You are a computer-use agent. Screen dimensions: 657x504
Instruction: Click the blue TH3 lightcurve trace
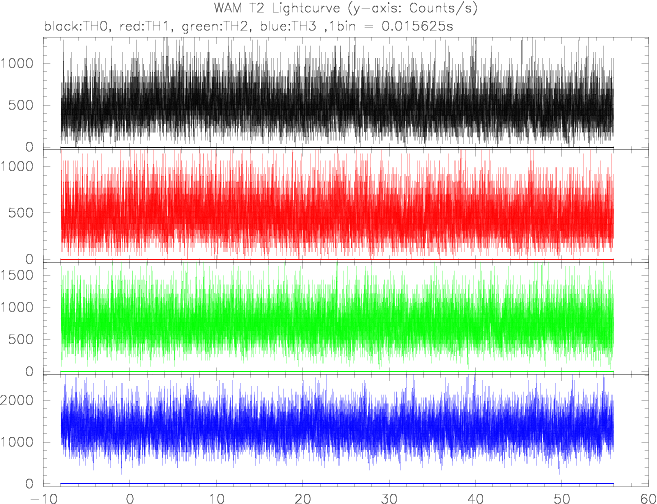click(x=337, y=427)
